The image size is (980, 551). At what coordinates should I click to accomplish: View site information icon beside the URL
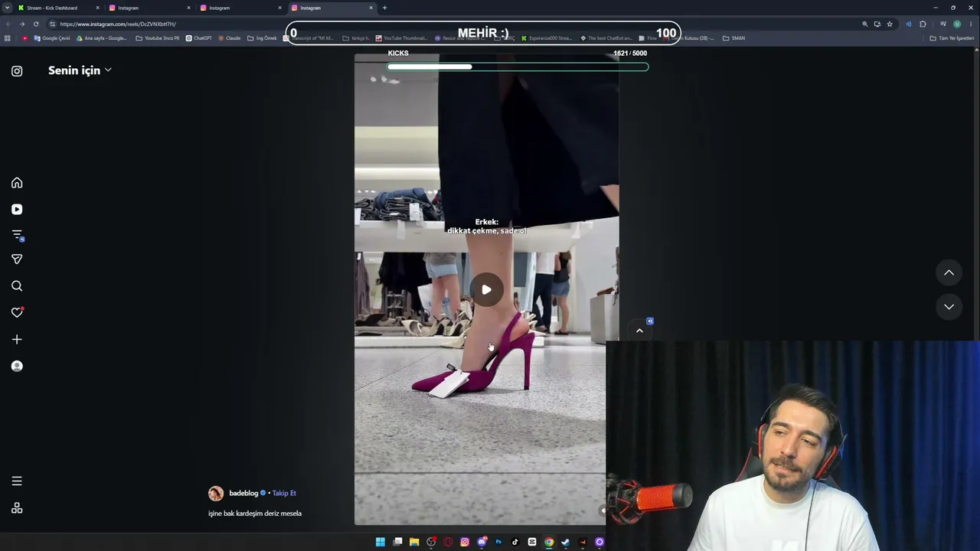52,24
